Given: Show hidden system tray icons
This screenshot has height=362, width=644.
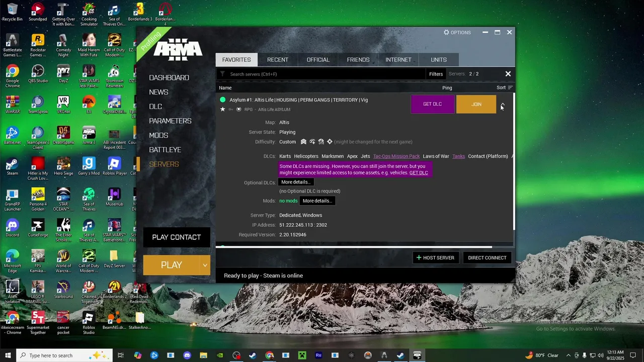Looking at the screenshot, I should coord(568,355).
